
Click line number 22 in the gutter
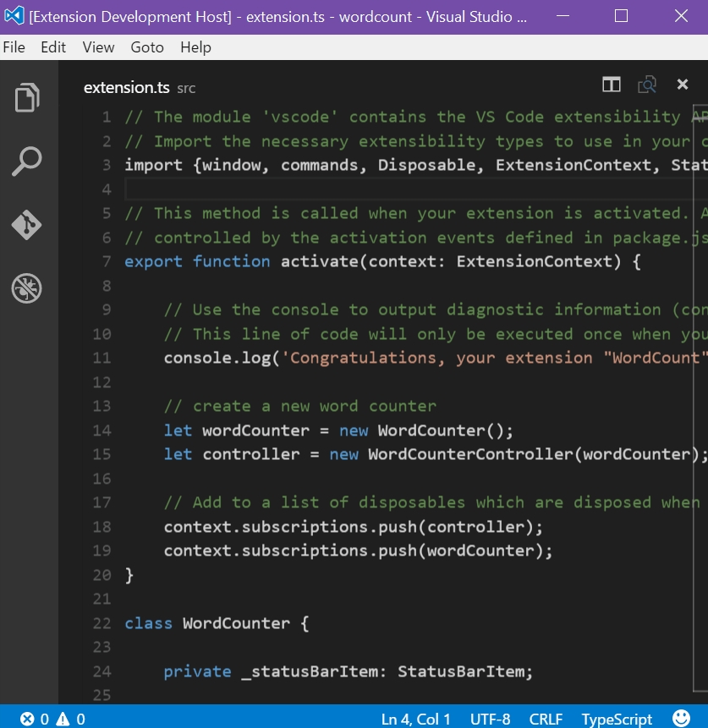102,623
